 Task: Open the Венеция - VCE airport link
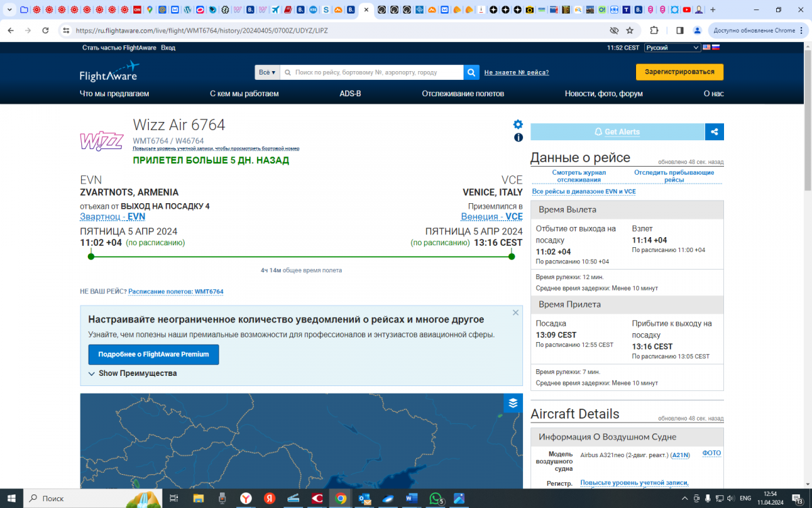492,217
